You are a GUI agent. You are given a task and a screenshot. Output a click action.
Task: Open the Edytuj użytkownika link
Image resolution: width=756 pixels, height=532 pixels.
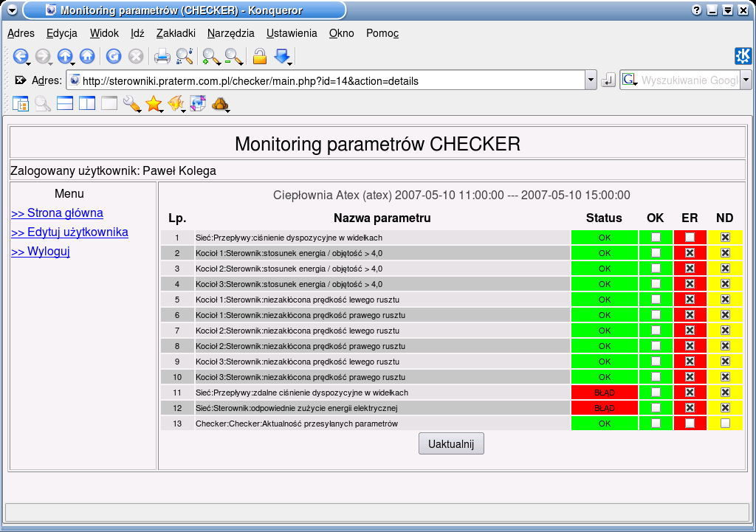[69, 232]
